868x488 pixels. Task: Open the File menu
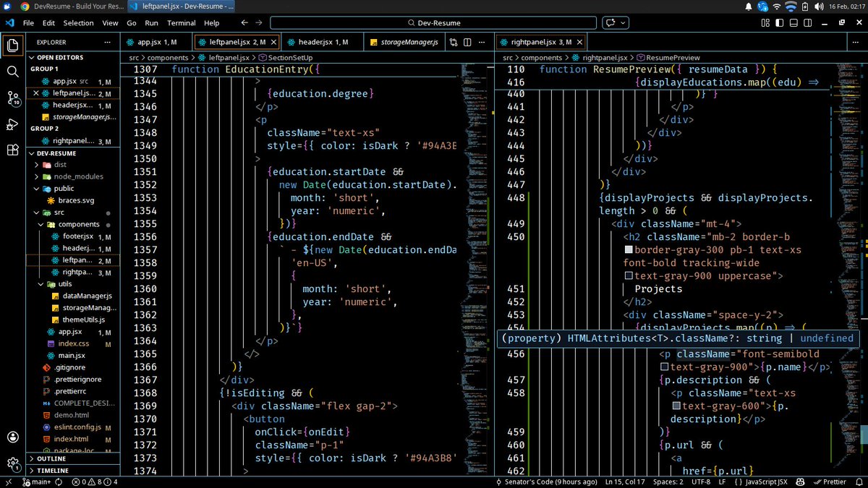point(28,22)
